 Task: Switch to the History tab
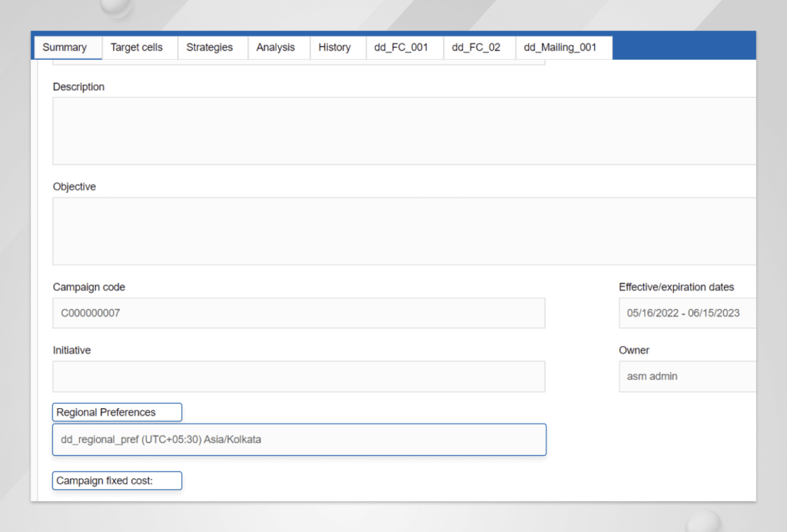pos(337,47)
